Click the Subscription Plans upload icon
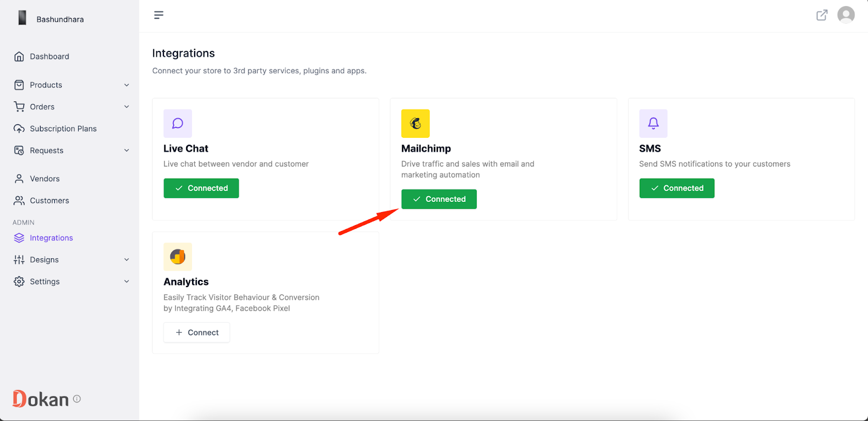This screenshot has height=421, width=868. tap(19, 129)
